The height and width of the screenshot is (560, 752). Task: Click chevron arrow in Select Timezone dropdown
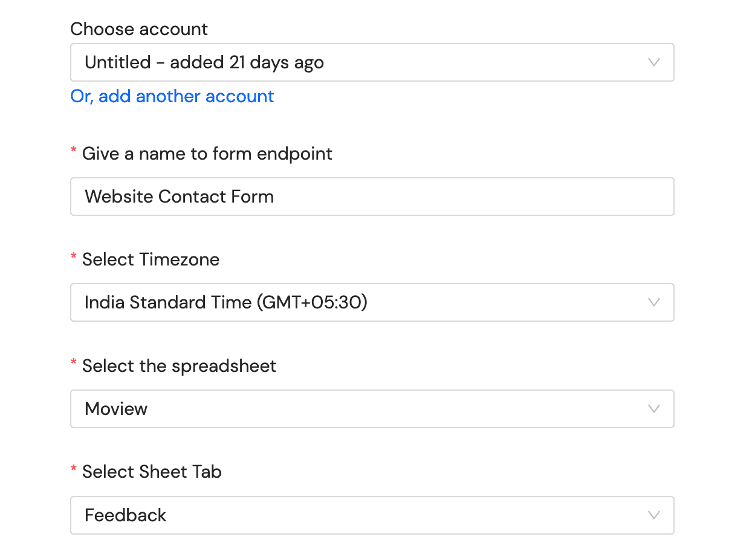(x=653, y=302)
